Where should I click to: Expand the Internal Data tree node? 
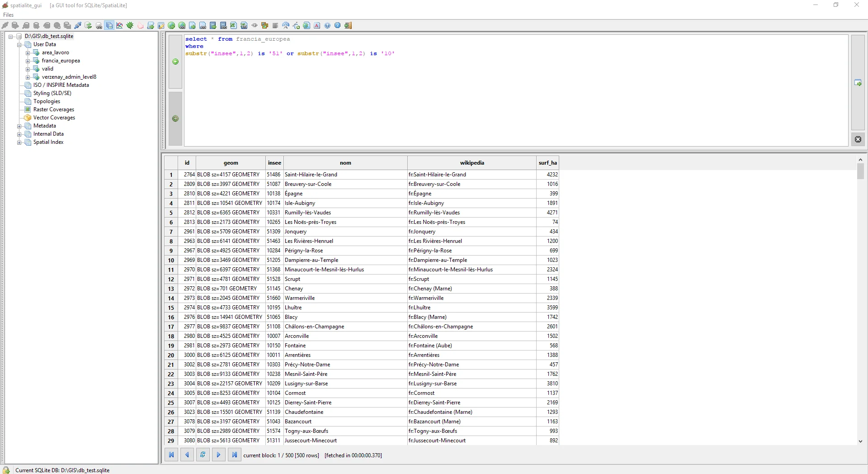[19, 134]
